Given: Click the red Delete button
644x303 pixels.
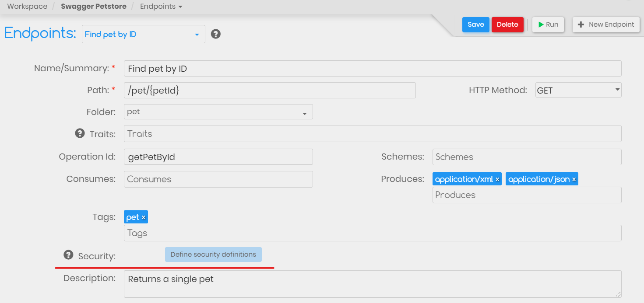Looking at the screenshot, I should [507, 24].
